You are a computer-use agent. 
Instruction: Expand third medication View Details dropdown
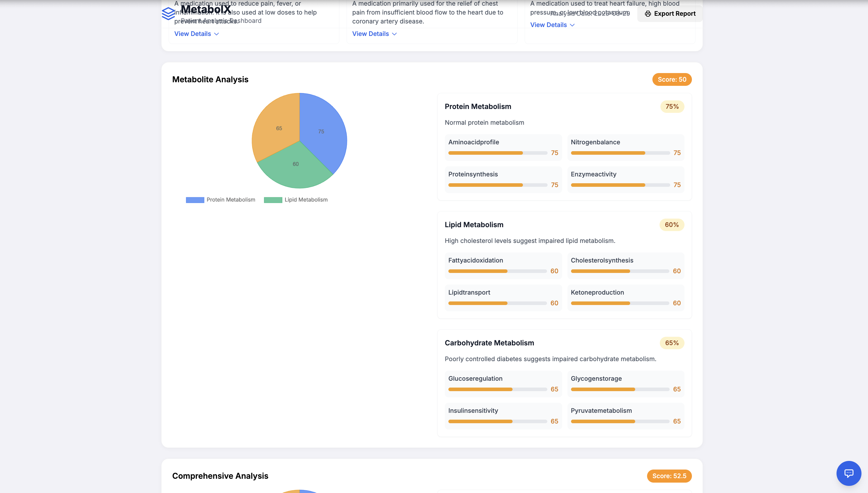click(552, 25)
